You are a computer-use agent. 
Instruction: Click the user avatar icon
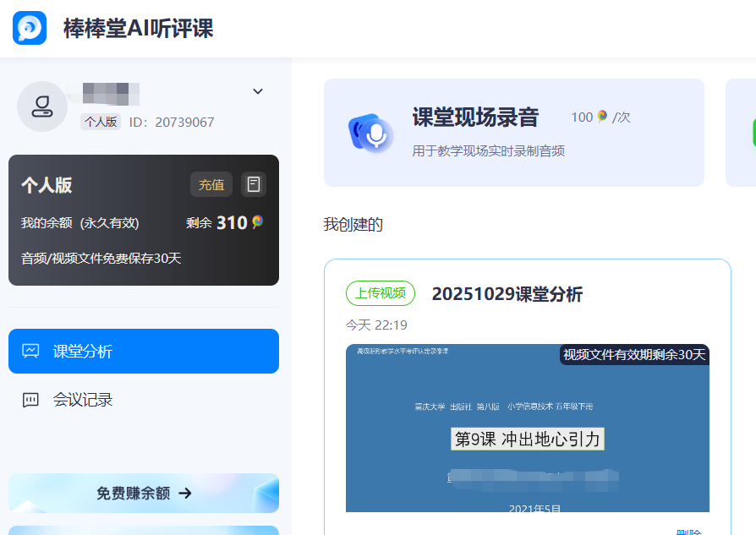pyautogui.click(x=42, y=106)
